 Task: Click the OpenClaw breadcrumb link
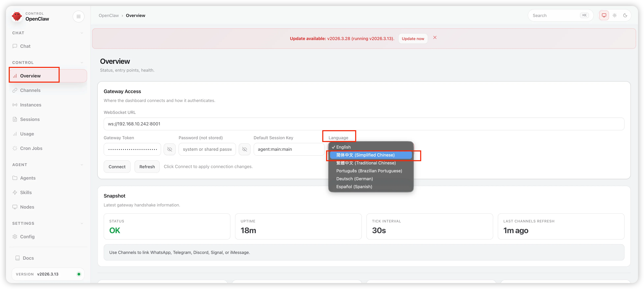109,15
